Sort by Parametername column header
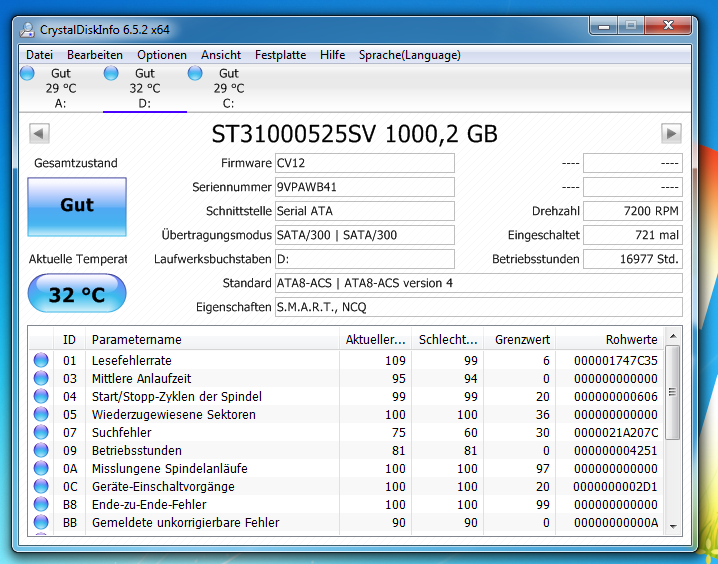 (212, 339)
